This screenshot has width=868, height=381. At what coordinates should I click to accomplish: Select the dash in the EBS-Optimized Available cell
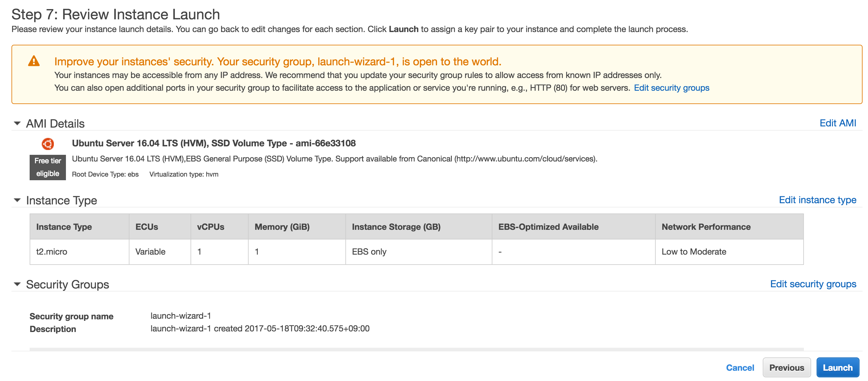500,252
